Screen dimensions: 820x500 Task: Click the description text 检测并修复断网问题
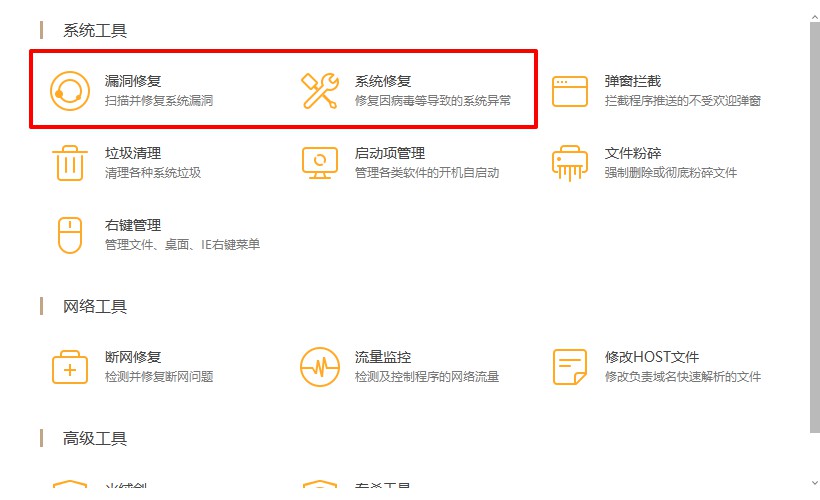(159, 377)
